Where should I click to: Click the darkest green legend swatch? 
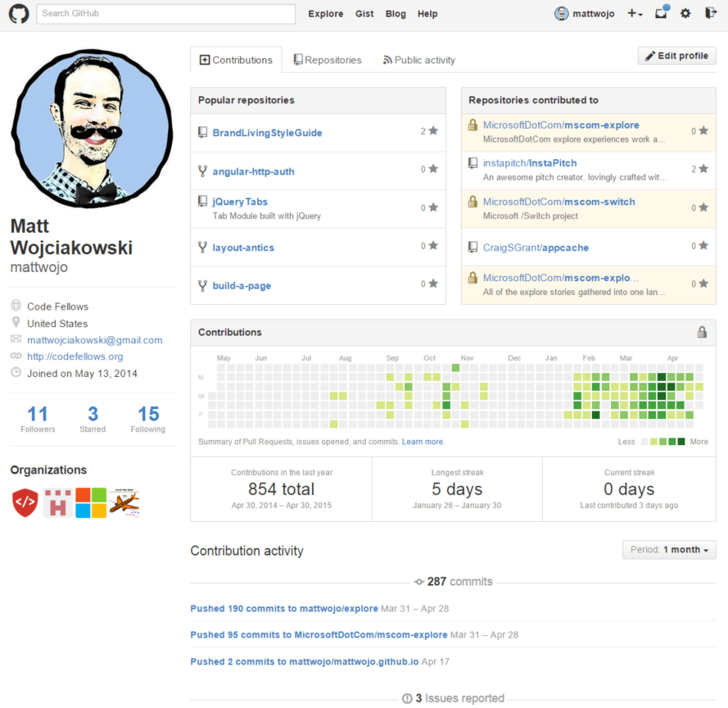pos(681,442)
